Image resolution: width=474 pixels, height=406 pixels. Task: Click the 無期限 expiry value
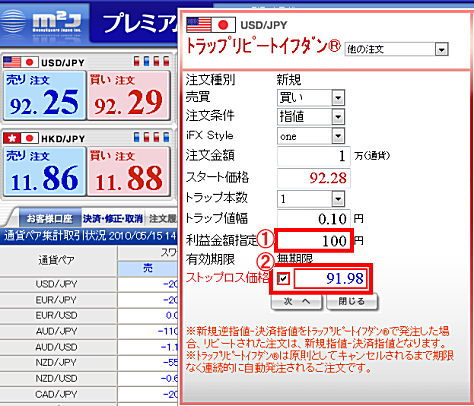pos(295,259)
